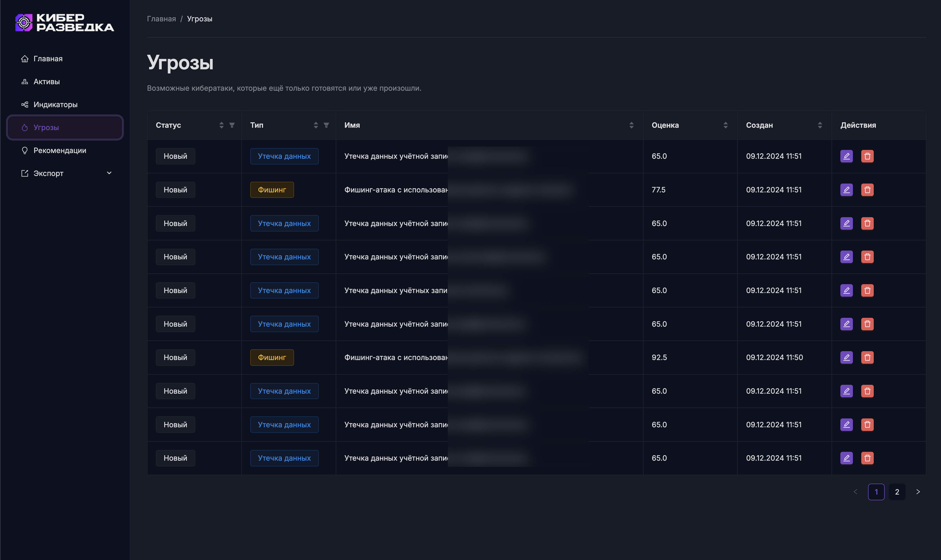Open Активы in the sidebar
The width and height of the screenshot is (941, 560).
tap(65, 82)
